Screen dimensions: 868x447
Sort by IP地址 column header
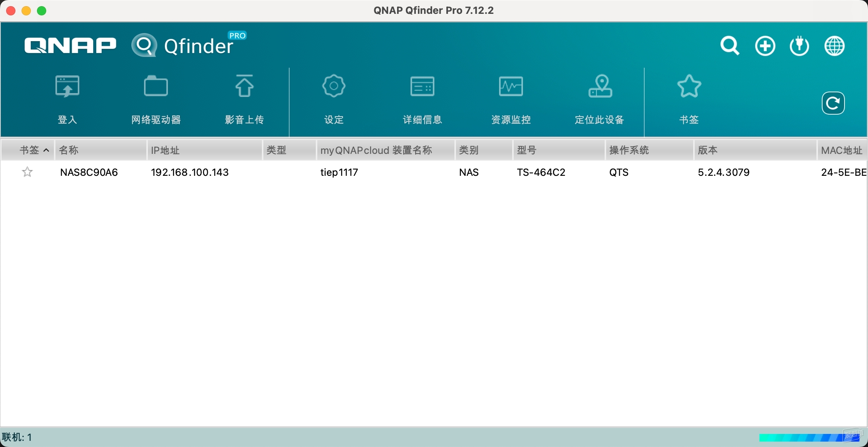pos(205,150)
